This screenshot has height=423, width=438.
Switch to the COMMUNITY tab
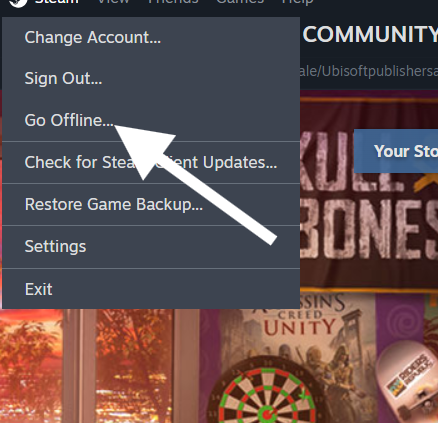pos(370,34)
